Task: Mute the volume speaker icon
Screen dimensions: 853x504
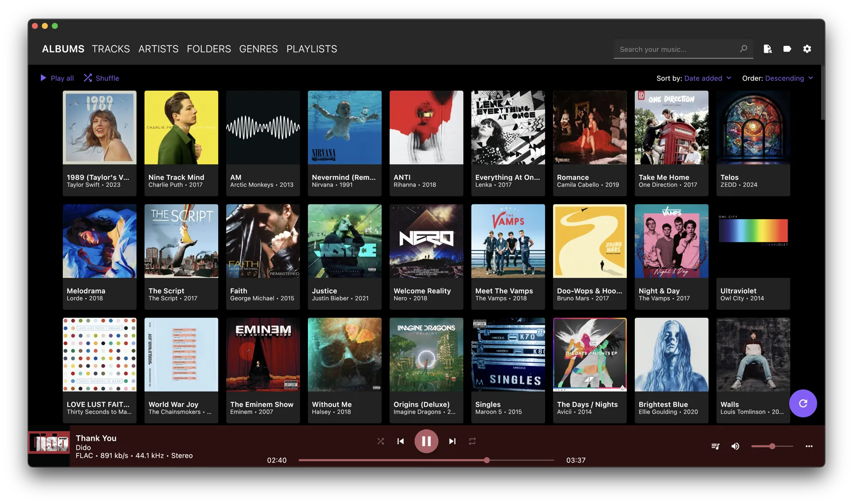Action: point(735,446)
